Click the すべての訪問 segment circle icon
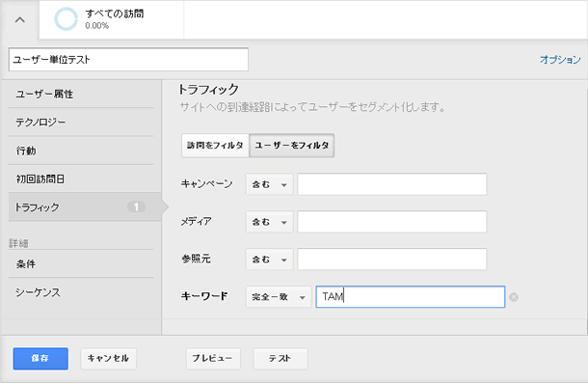Viewport: 588px width, 384px height. coord(66,18)
